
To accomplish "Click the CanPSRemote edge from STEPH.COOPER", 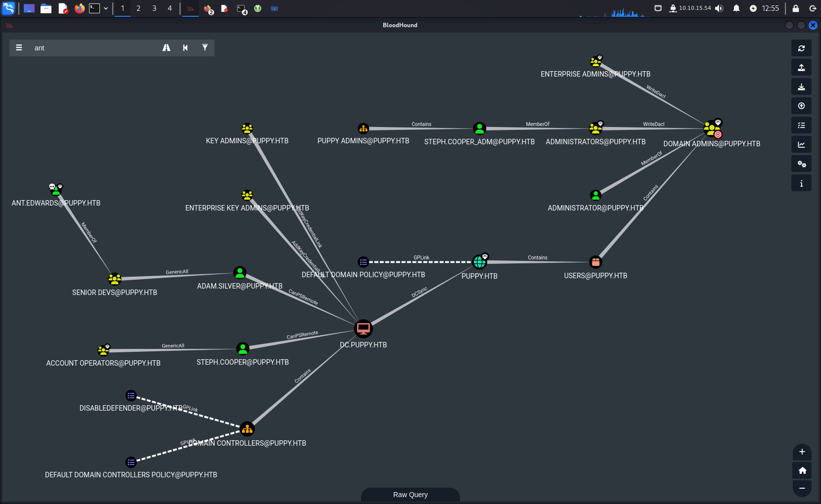I will [302, 336].
